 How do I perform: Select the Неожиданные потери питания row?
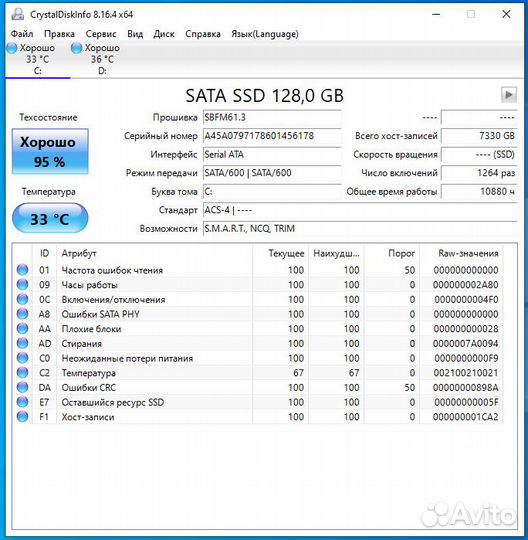pyautogui.click(x=258, y=359)
